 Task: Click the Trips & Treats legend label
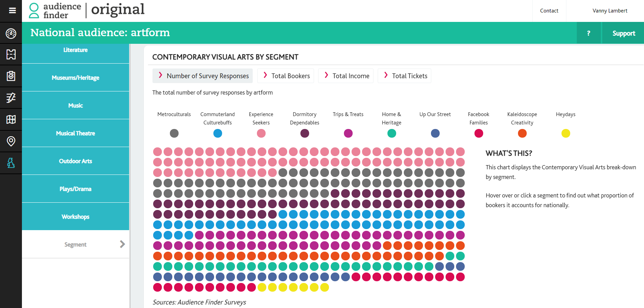pyautogui.click(x=348, y=114)
